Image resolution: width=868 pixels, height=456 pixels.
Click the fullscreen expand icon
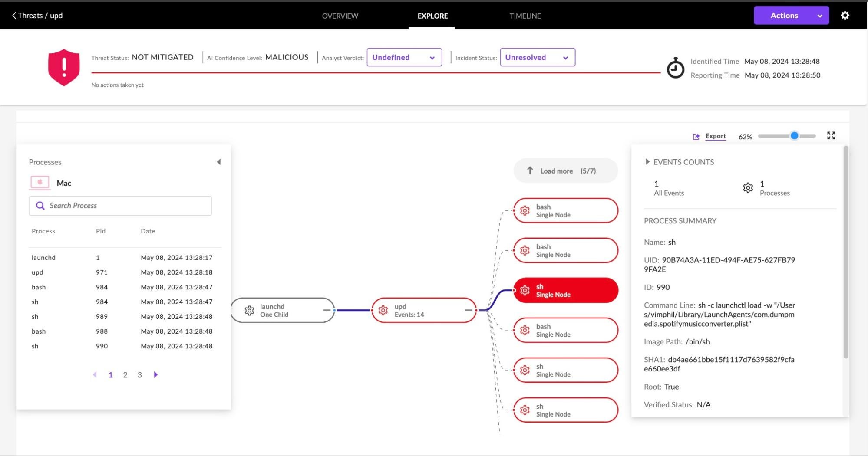(831, 136)
